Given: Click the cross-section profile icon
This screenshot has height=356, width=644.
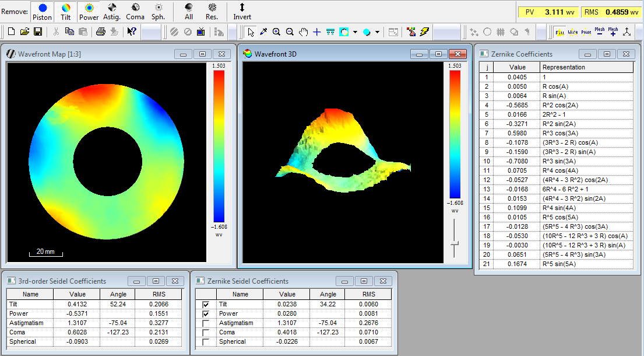Looking at the screenshot, I should [330, 32].
